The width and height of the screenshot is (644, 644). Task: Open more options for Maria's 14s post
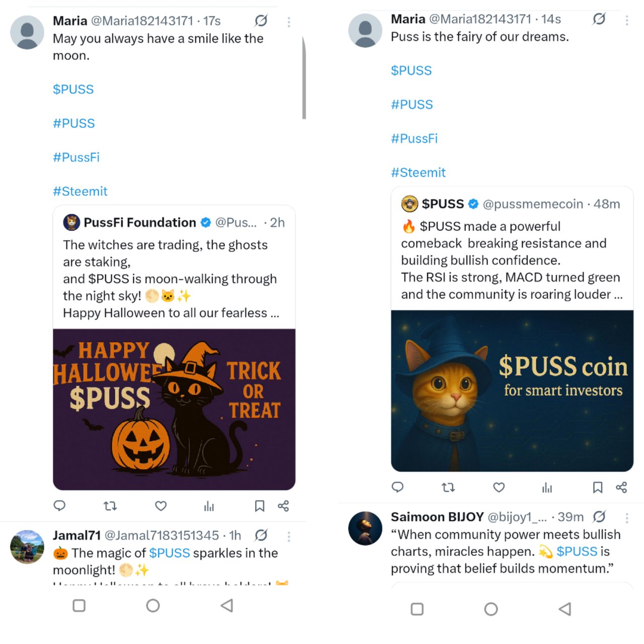pyautogui.click(x=627, y=20)
